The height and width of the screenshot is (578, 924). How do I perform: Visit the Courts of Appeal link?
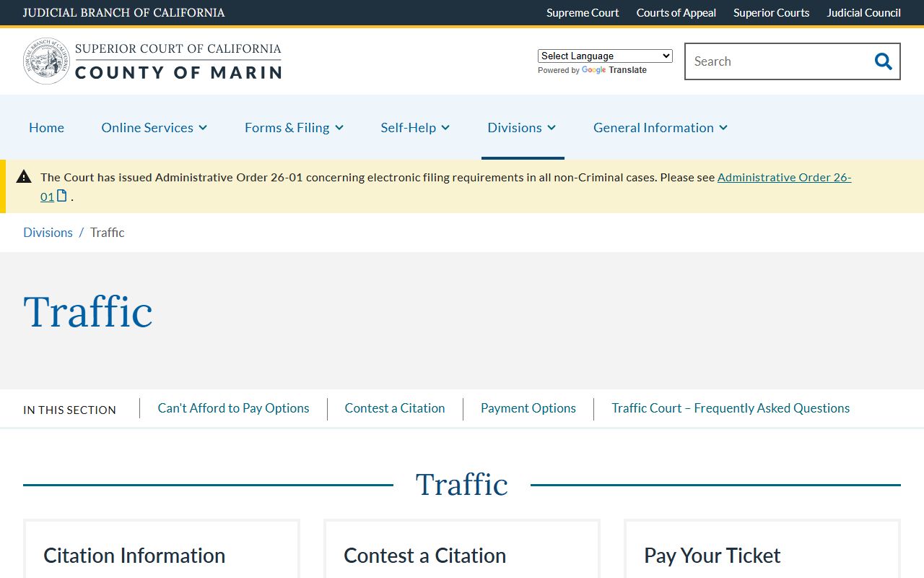coord(676,12)
